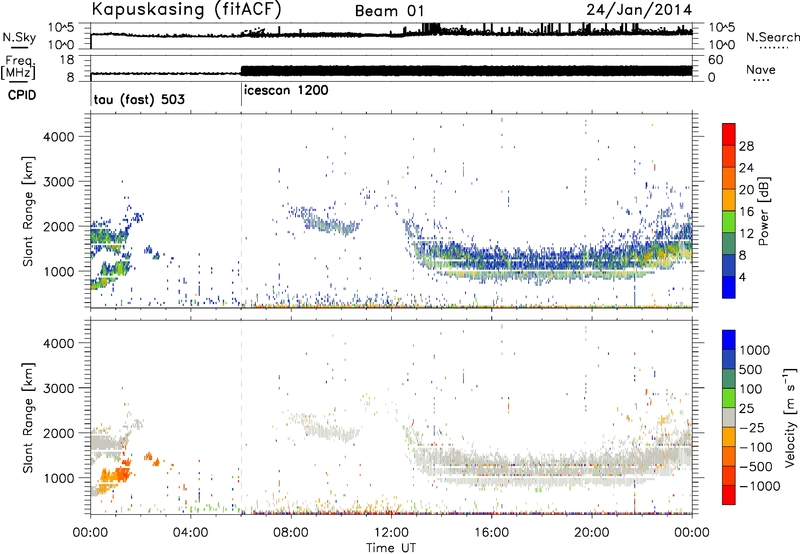800x554 pixels.
Task: Click the "Slant Range [km]" label of power panel
Action: pyautogui.click(x=28, y=211)
